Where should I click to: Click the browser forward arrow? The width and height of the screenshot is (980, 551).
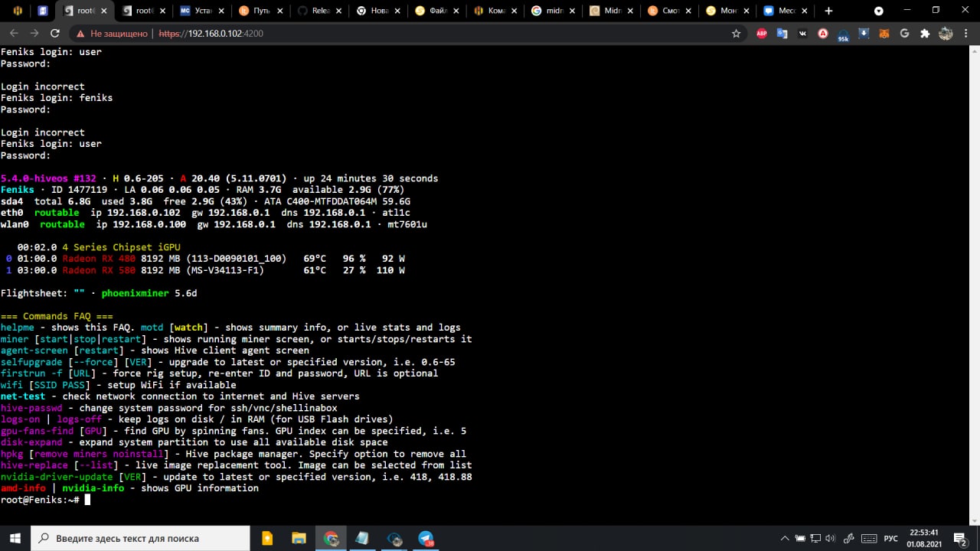coord(34,34)
